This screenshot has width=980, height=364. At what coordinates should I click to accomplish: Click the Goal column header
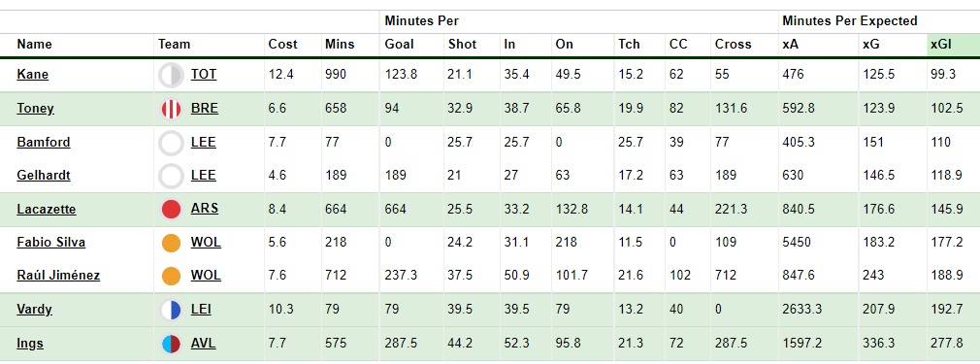tap(400, 45)
